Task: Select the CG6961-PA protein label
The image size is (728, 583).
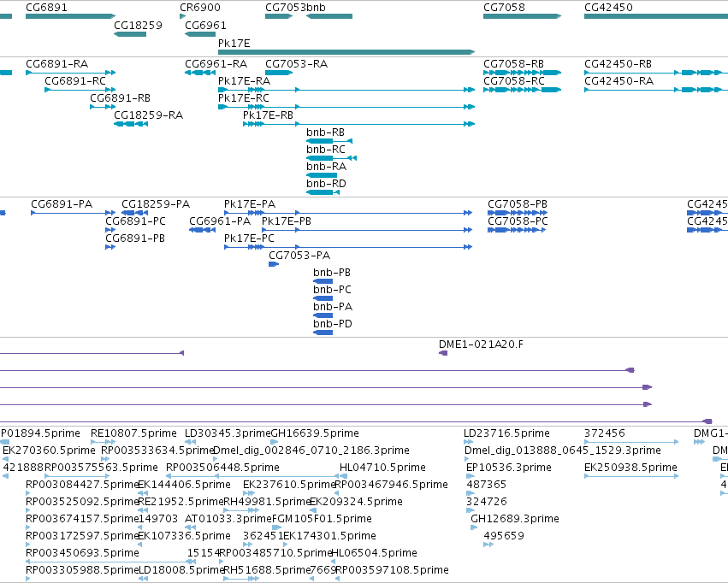Action: [x=220, y=221]
